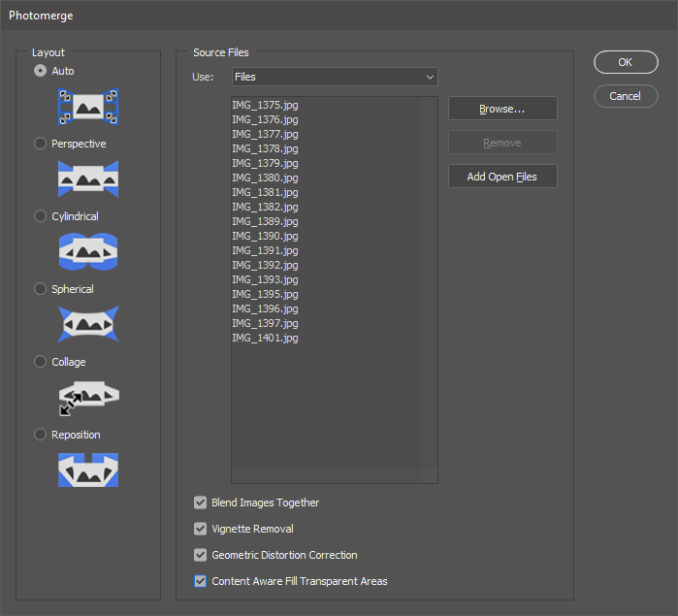Screen dimensions: 678x616
Task: Click Add Open Files button
Action: click(502, 177)
